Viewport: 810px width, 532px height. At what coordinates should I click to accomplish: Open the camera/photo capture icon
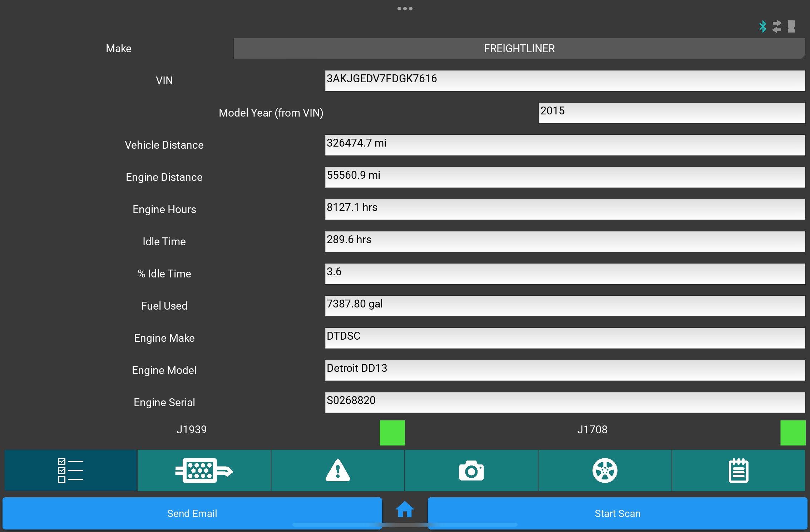[471, 469]
